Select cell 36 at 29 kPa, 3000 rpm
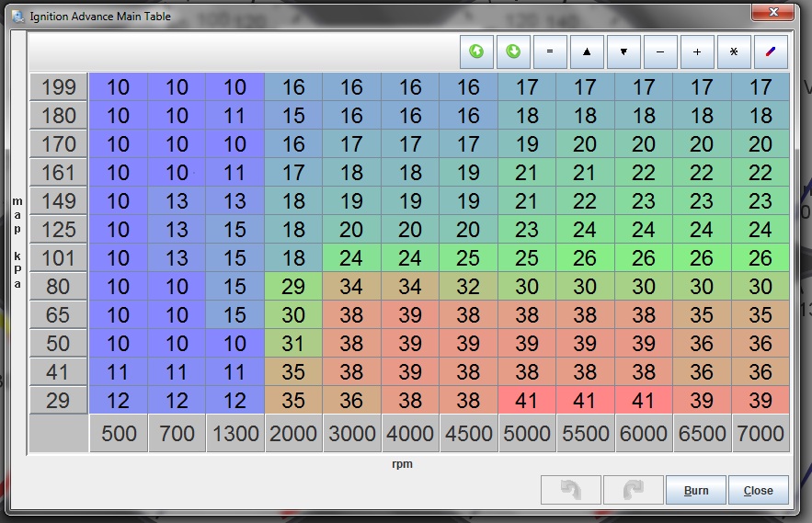 (x=352, y=400)
